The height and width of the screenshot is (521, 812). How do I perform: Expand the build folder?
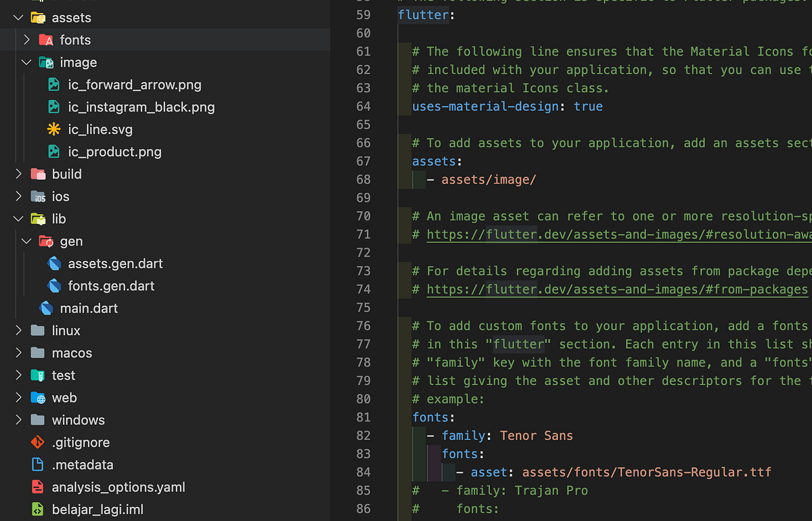(19, 174)
